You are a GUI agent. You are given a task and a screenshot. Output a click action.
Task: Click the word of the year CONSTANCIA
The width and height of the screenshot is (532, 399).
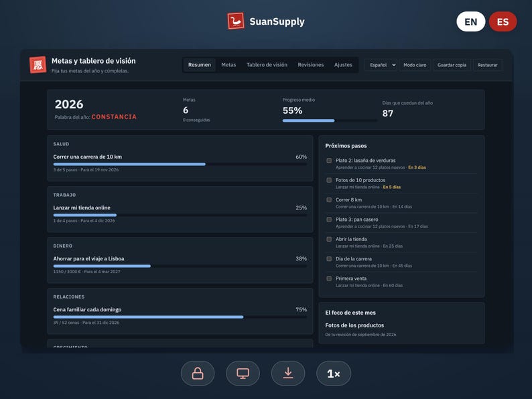coord(114,116)
